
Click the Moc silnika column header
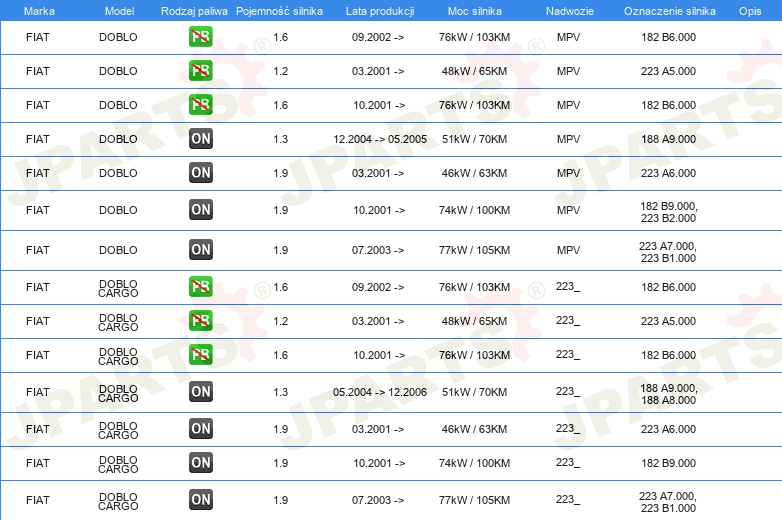click(474, 11)
